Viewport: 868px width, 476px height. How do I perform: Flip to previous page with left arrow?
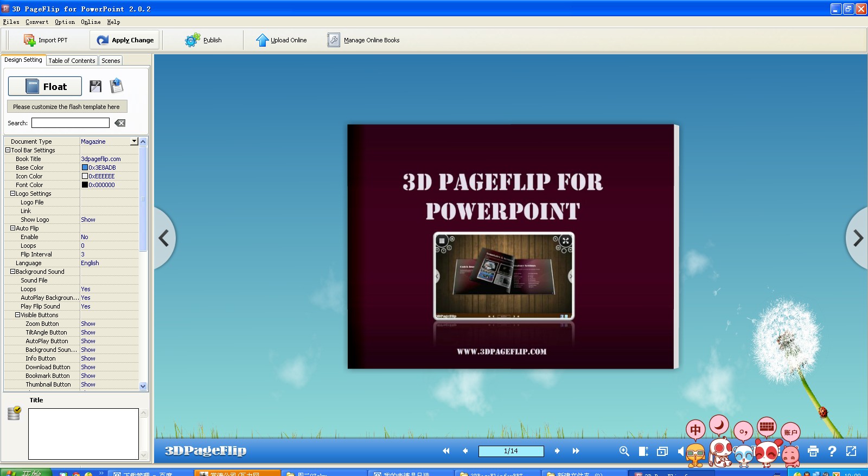[x=164, y=238]
